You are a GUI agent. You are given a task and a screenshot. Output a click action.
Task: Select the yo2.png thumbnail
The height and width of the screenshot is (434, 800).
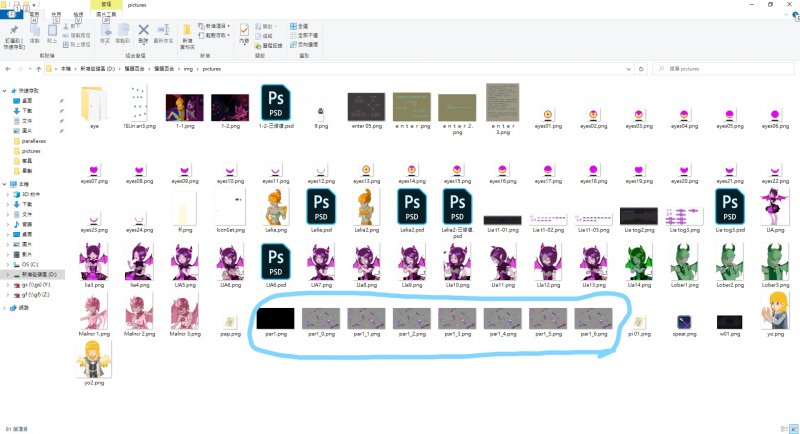[x=94, y=360]
